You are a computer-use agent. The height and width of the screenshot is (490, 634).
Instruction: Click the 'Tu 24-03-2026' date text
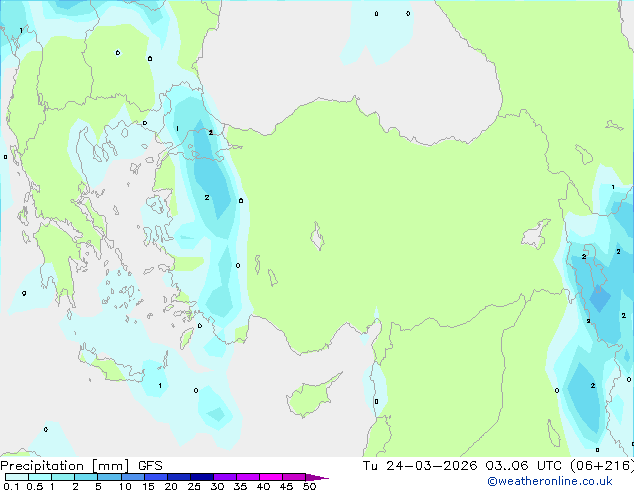[420, 466]
